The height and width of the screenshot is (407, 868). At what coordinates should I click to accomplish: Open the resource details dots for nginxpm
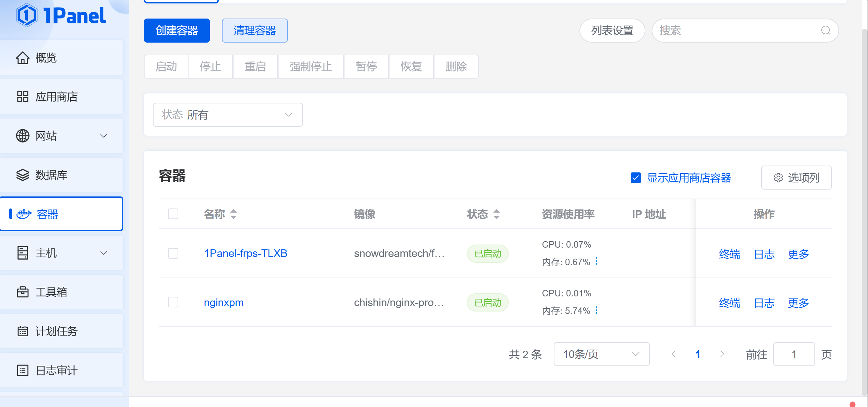(x=597, y=310)
